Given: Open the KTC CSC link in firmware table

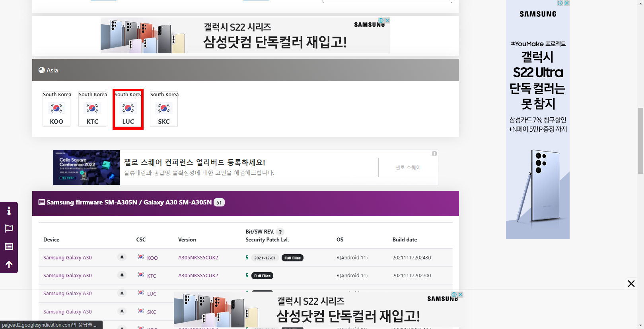Looking at the screenshot, I should 152,276.
